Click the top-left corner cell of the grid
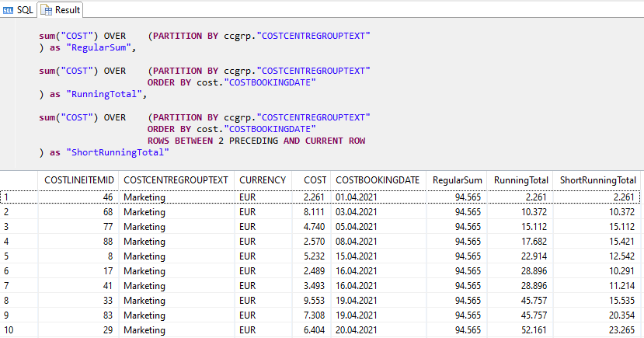 pyautogui.click(x=19, y=179)
